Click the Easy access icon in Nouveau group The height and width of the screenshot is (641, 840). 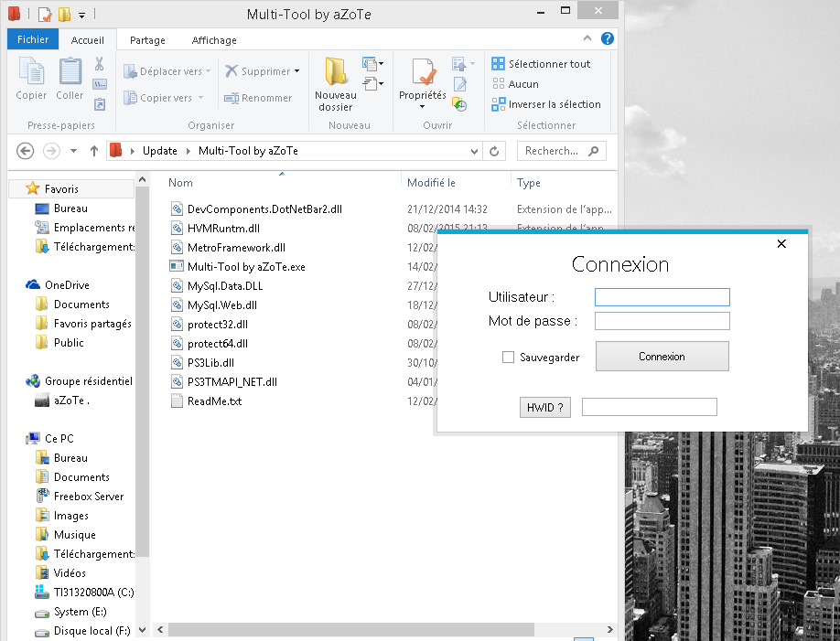point(370,83)
